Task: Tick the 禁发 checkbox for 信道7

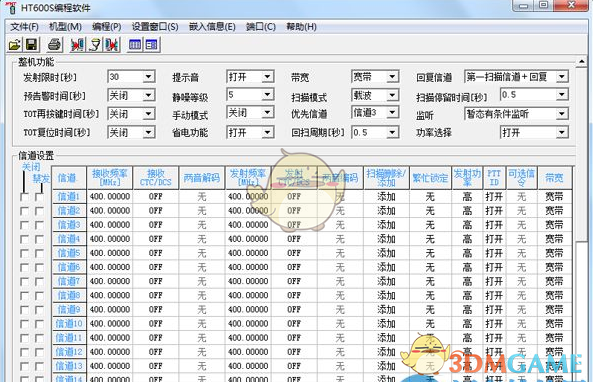Action: 39,282
